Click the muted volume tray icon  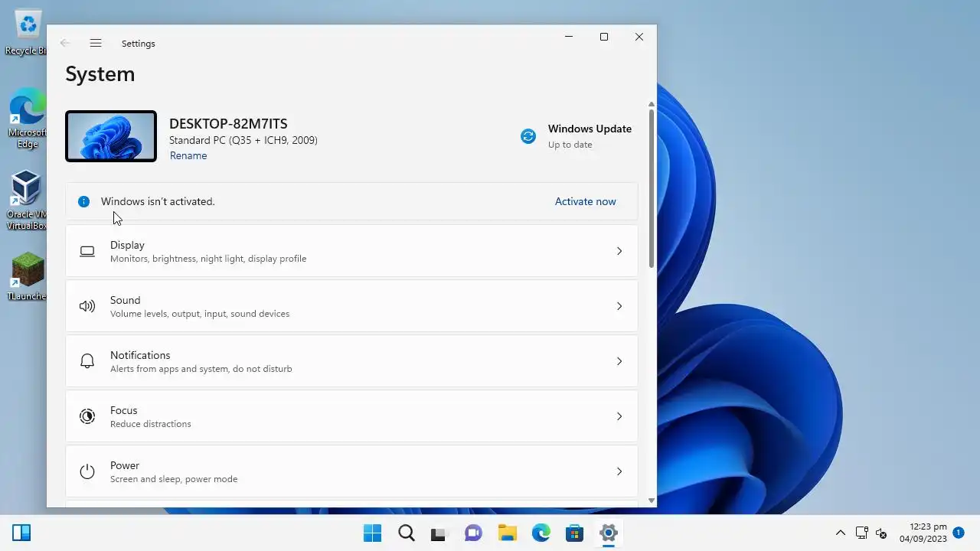point(881,533)
